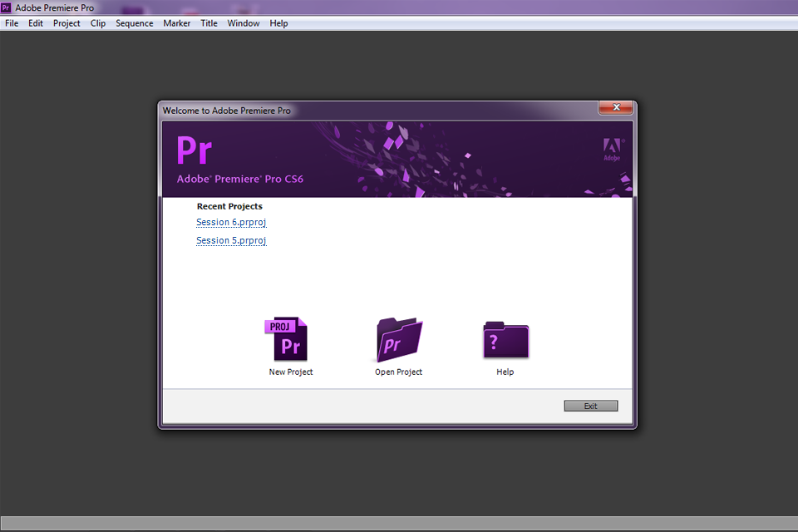This screenshot has width=798, height=532.
Task: Open the Title menu
Action: [209, 23]
